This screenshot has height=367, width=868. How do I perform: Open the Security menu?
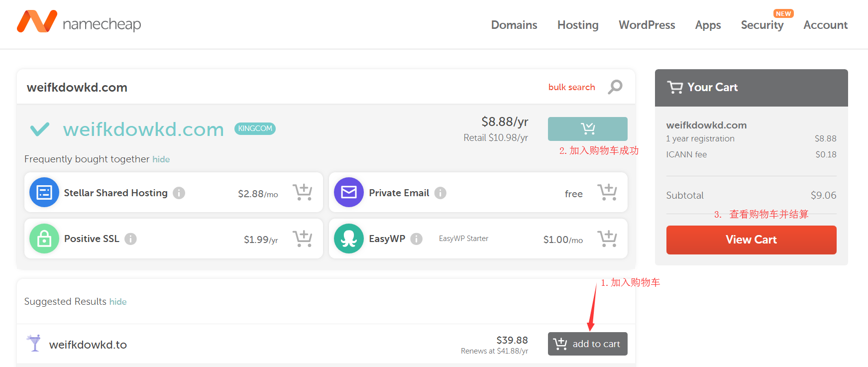[x=761, y=25]
